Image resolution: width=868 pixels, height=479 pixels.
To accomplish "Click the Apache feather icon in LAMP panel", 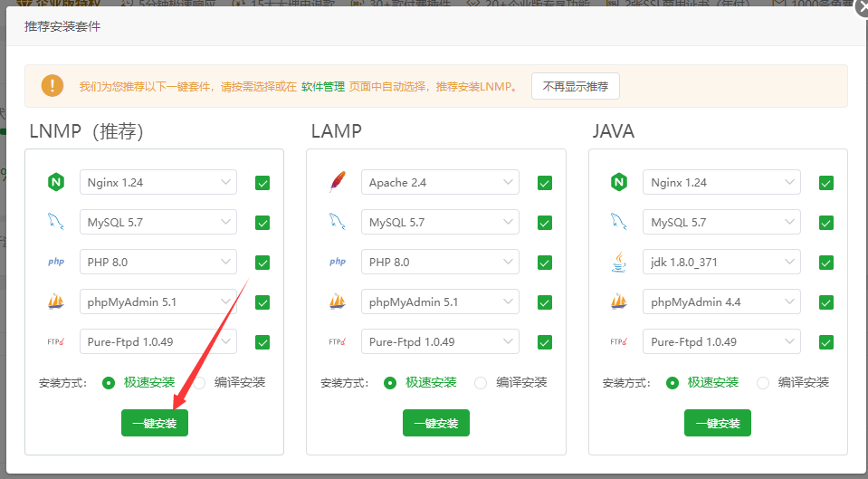I will (x=338, y=182).
